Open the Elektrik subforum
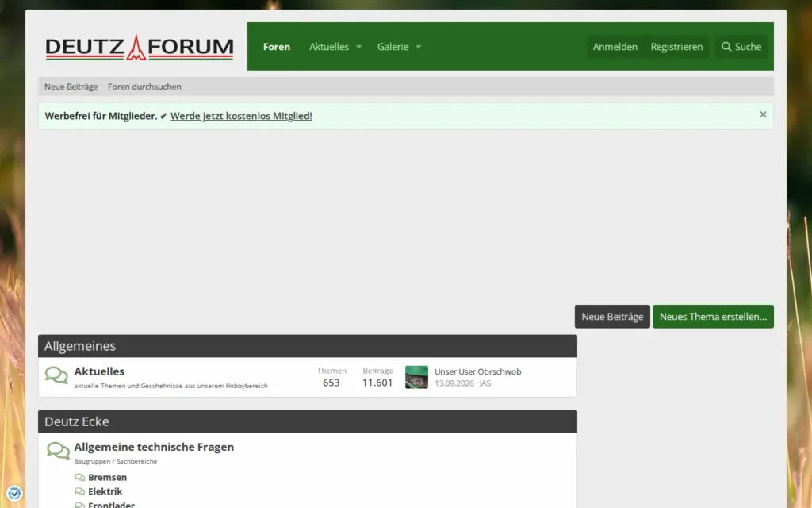Image resolution: width=812 pixels, height=508 pixels. point(105,491)
